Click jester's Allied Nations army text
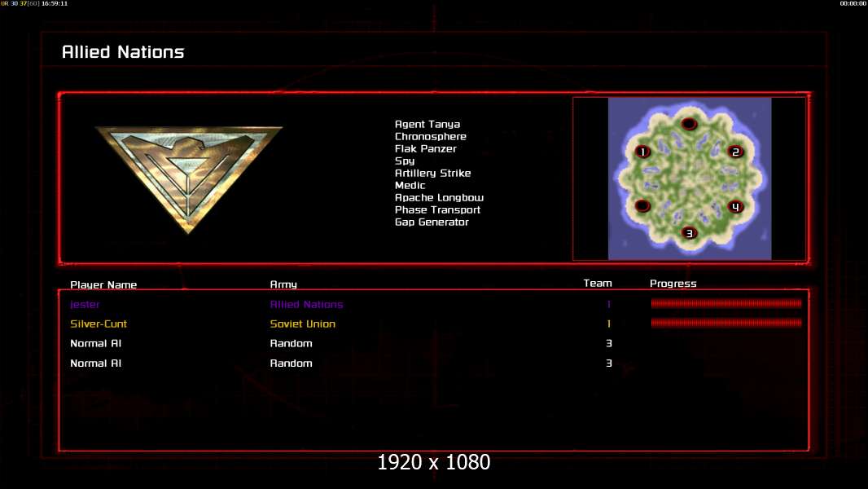The width and height of the screenshot is (868, 489). (x=307, y=304)
